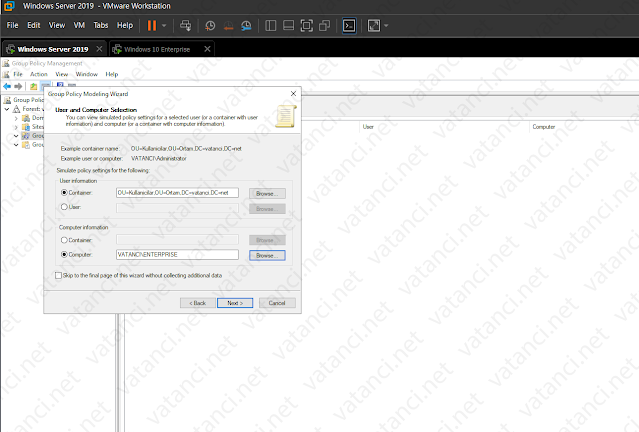The image size is (639, 432).
Task: Click Next in the Modeling Wizard
Action: (235, 303)
